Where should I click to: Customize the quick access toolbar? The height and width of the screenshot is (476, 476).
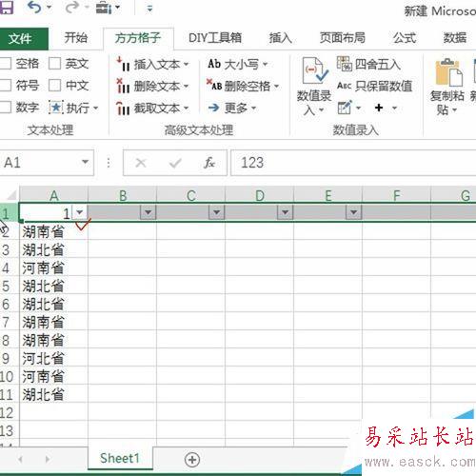click(x=149, y=9)
